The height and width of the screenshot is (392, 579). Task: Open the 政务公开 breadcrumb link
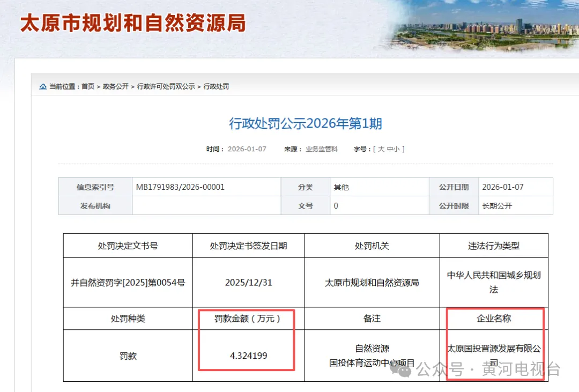tap(116, 86)
